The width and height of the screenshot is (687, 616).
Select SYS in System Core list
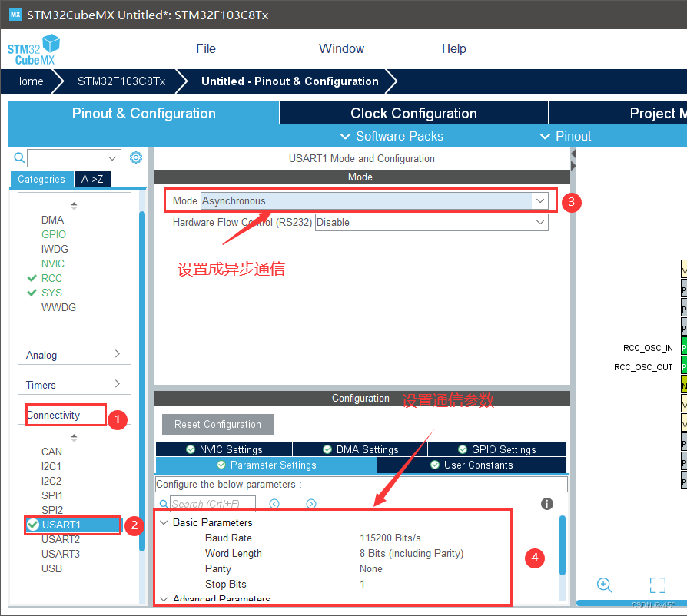click(x=51, y=293)
